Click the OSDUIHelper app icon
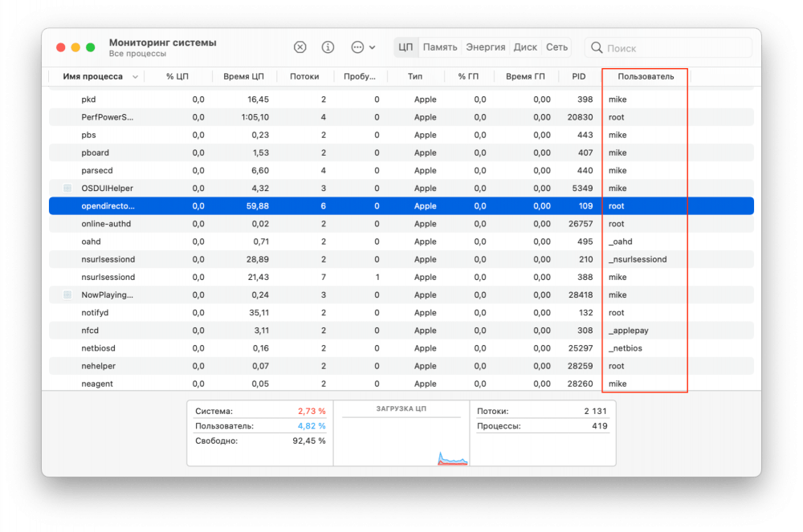The width and height of the screenshot is (803, 532). 67,188
